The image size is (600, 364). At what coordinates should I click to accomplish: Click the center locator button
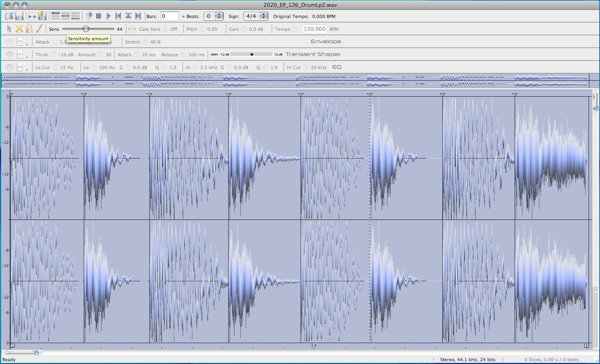pyautogui.click(x=128, y=16)
